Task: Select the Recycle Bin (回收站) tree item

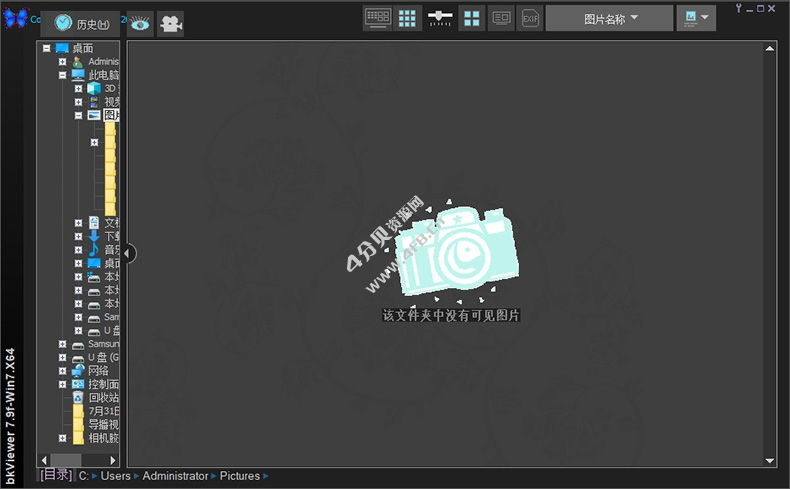Action: tap(103, 397)
